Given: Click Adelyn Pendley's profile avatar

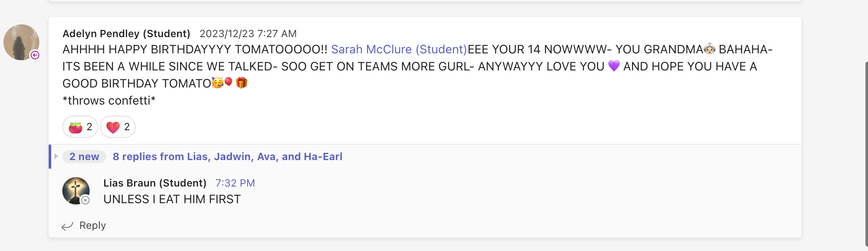Looking at the screenshot, I should pyautogui.click(x=21, y=42).
